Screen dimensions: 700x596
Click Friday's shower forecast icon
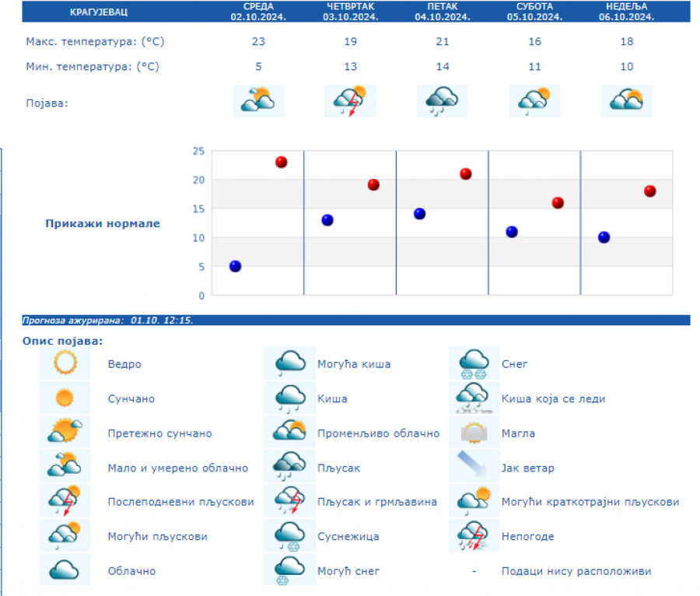442,101
